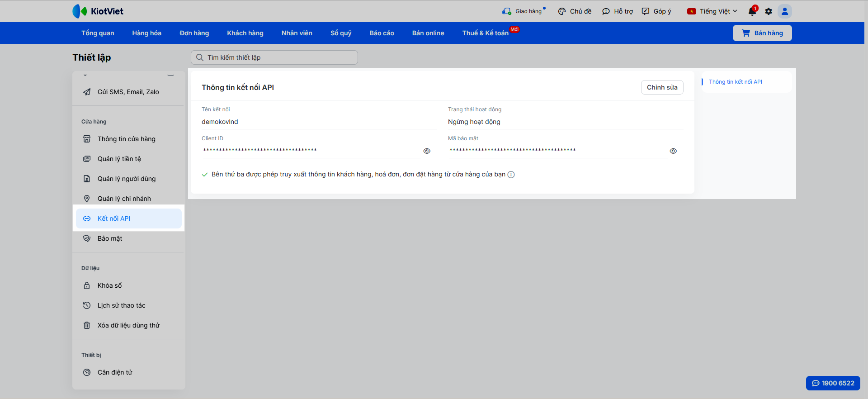Viewport: 868px width, 399px height.
Task: Click the store icon for Thông tin cửa hàng
Action: (x=87, y=139)
